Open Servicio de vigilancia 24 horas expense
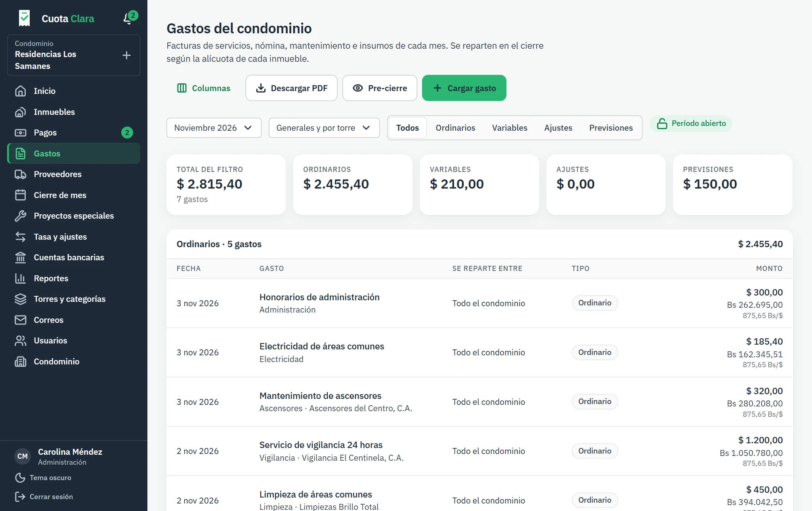The width and height of the screenshot is (812, 511). tap(480, 451)
